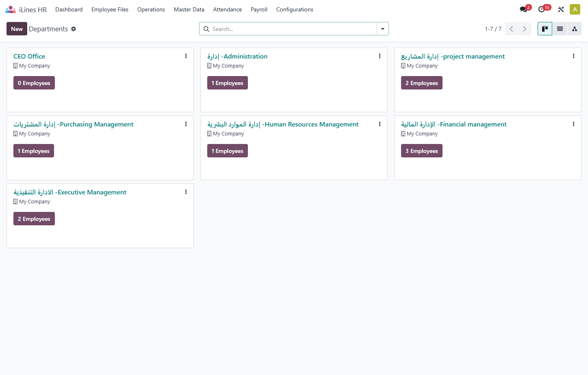Screen dimensions: 588x375
Task: Open options menu on Purchasing Management card
Action: click(x=186, y=124)
